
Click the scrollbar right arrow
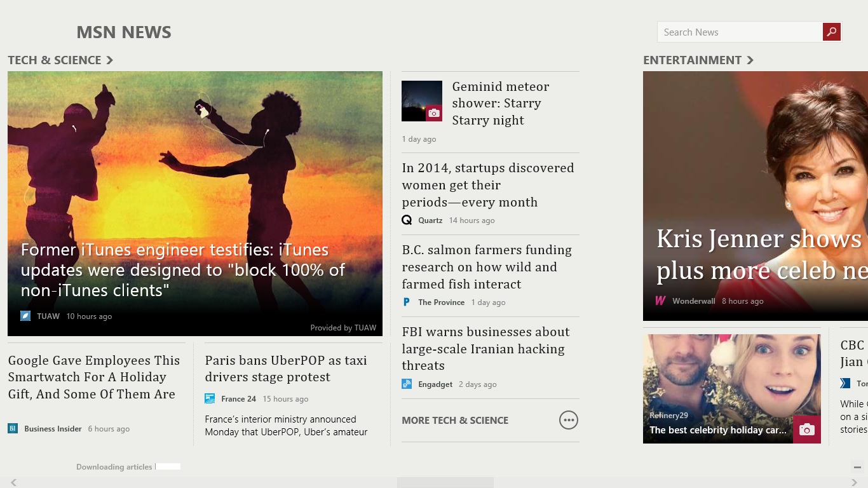coord(854,482)
